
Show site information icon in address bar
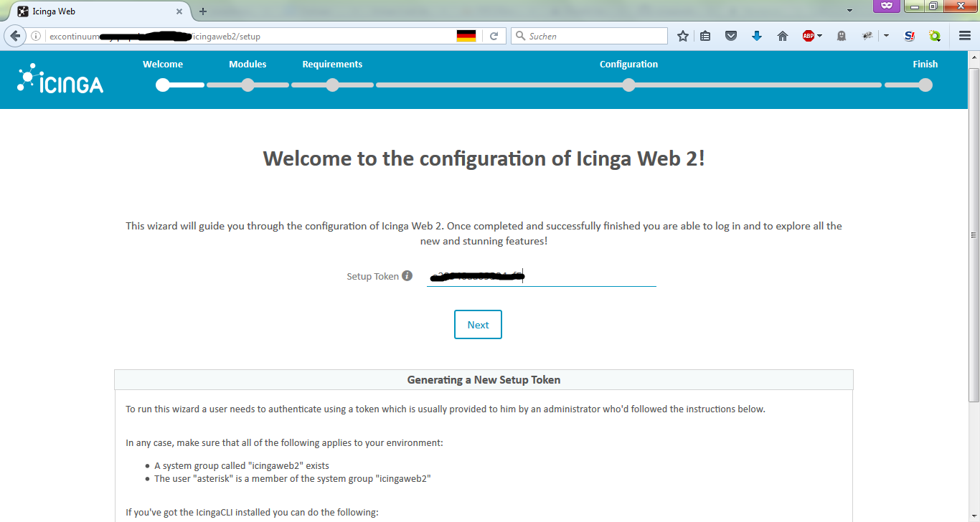pyautogui.click(x=36, y=36)
